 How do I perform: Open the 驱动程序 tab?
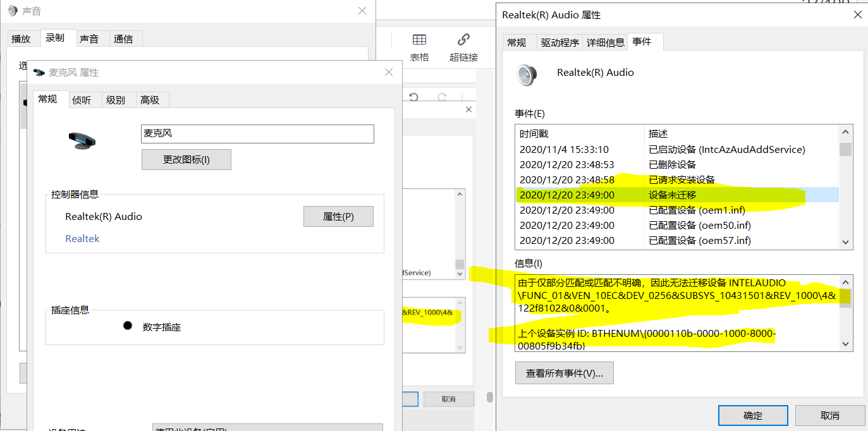click(559, 42)
